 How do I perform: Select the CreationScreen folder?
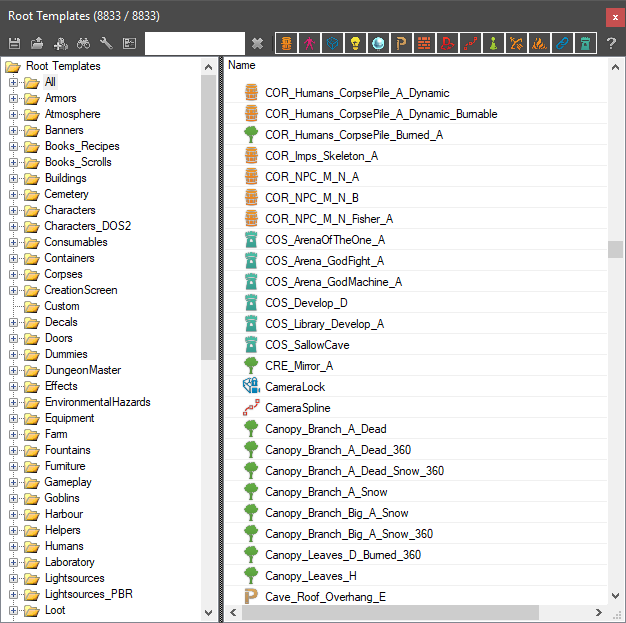coord(81,290)
